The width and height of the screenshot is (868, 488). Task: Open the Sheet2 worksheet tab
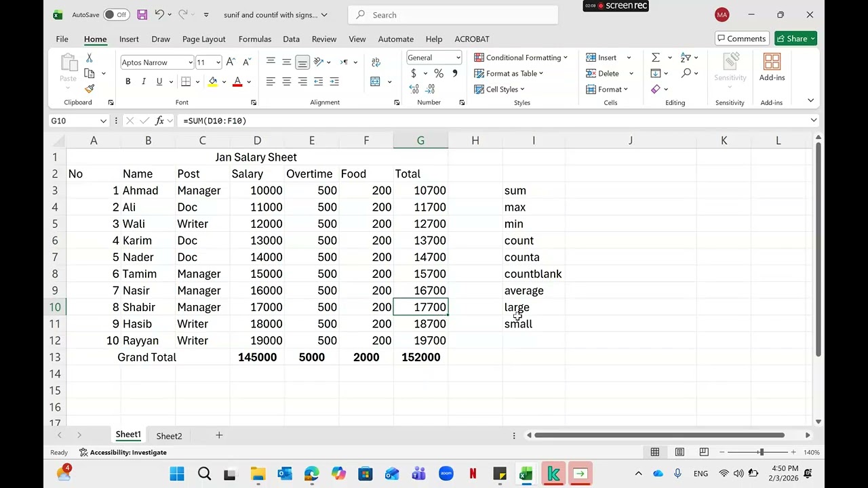(169, 436)
